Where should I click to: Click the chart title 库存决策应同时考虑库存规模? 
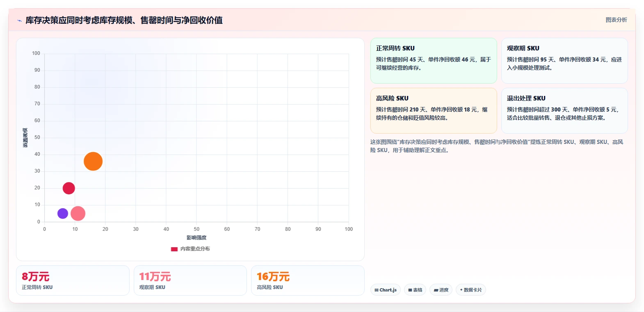click(124, 20)
